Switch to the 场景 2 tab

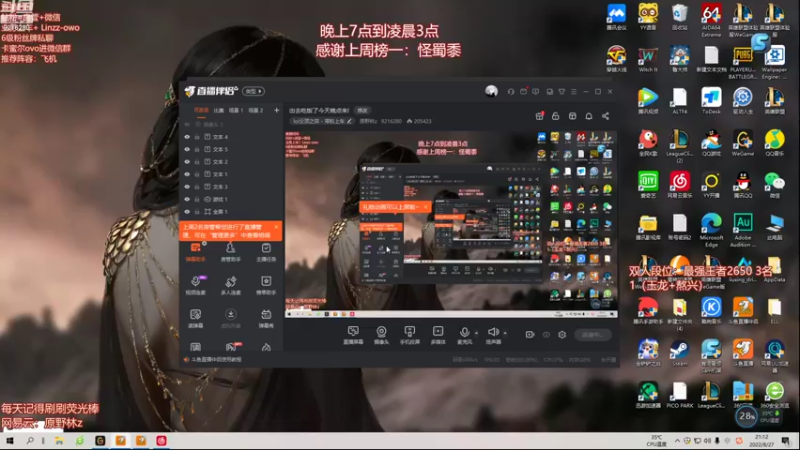point(256,110)
